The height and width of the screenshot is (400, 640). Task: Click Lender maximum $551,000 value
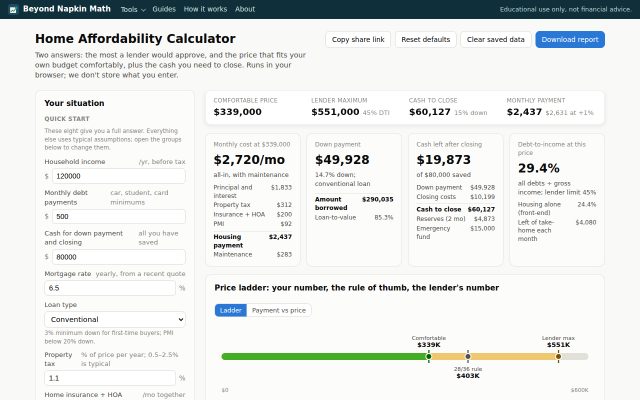[335, 112]
